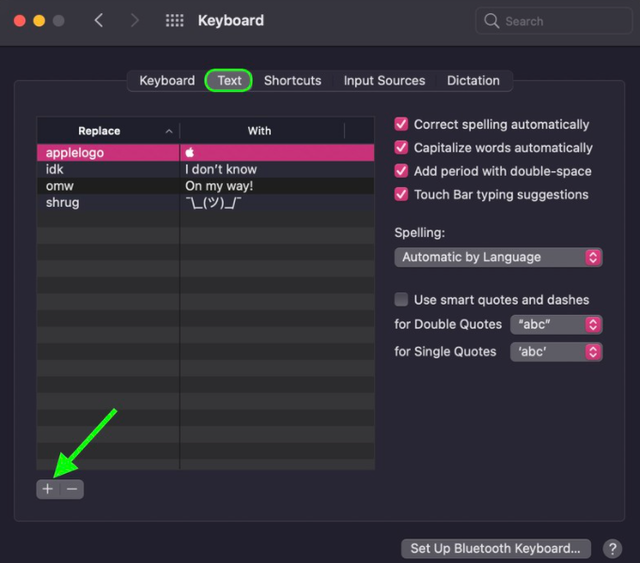
Task: Open the Spelling language dropdown
Action: (498, 257)
